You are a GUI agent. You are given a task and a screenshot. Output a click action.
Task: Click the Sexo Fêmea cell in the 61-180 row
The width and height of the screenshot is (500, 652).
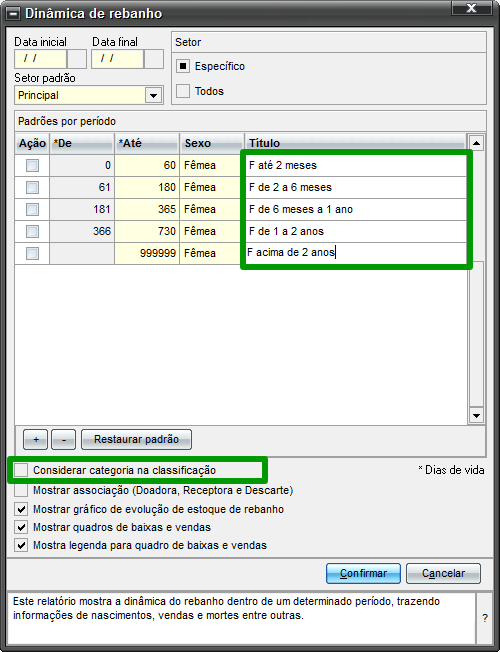tap(212, 188)
